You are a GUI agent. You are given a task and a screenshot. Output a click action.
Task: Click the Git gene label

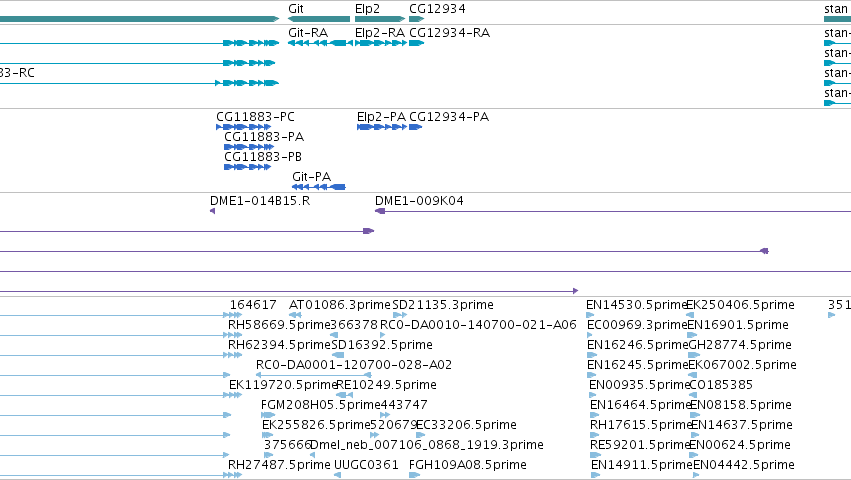tap(296, 9)
